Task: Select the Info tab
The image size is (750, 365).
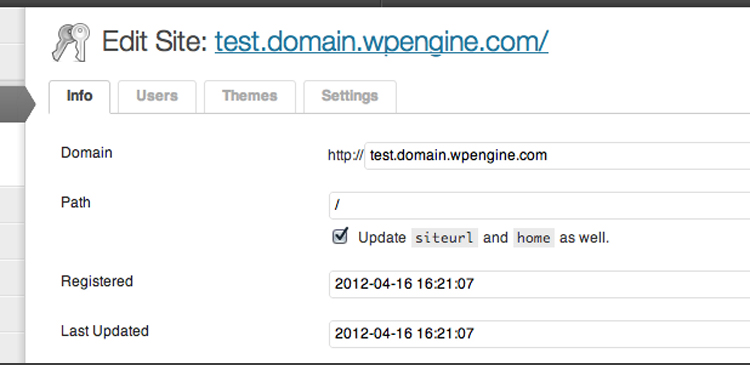Action: [x=79, y=96]
